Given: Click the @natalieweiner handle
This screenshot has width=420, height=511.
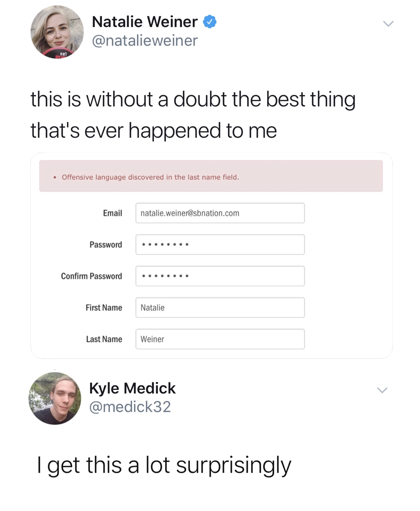Looking at the screenshot, I should click(145, 41).
